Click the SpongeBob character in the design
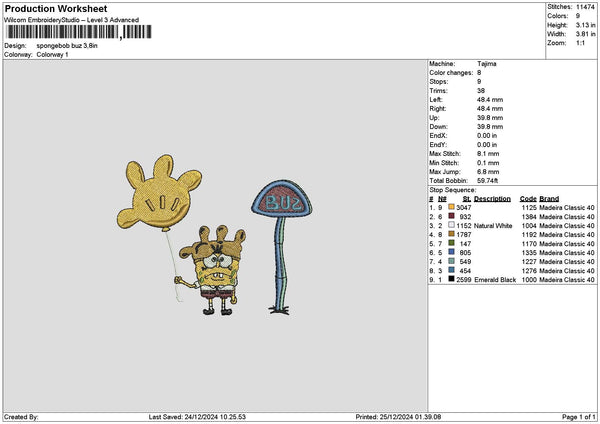600x424 pixels. pos(211,270)
